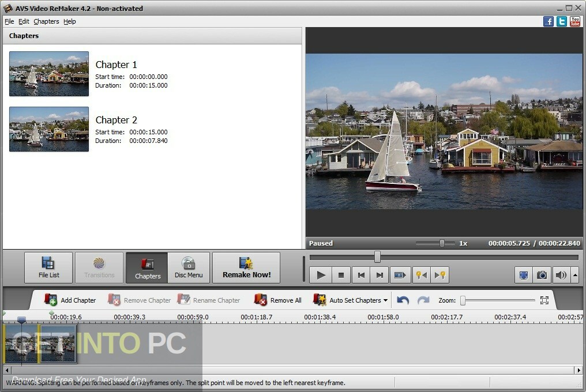Click the Paused status label
Image resolution: width=586 pixels, height=392 pixels.
321,243
